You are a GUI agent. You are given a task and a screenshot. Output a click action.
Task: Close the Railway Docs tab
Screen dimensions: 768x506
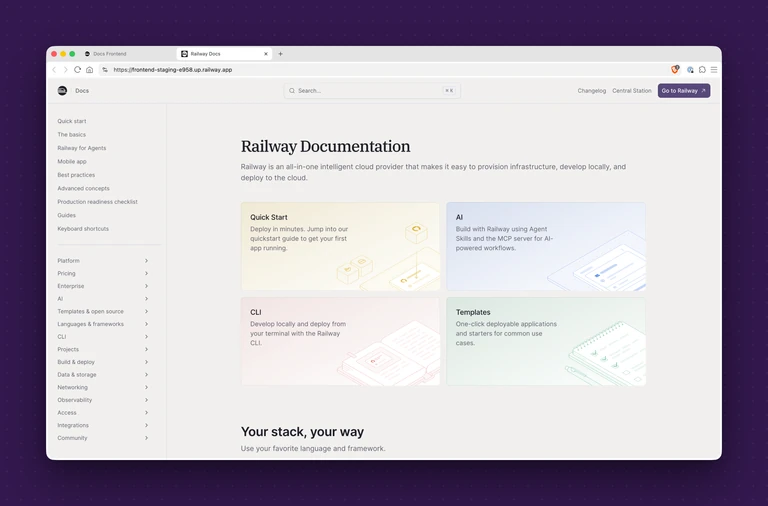(x=266, y=54)
